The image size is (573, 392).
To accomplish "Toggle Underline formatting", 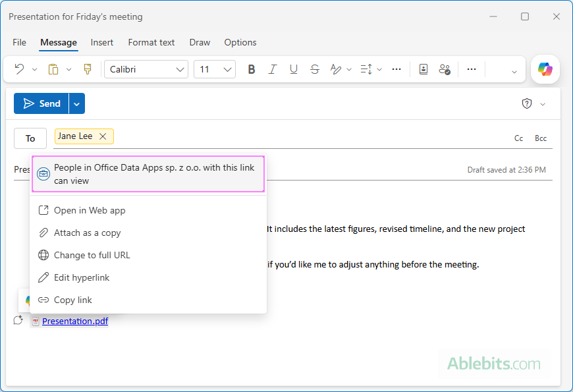I will pos(294,69).
